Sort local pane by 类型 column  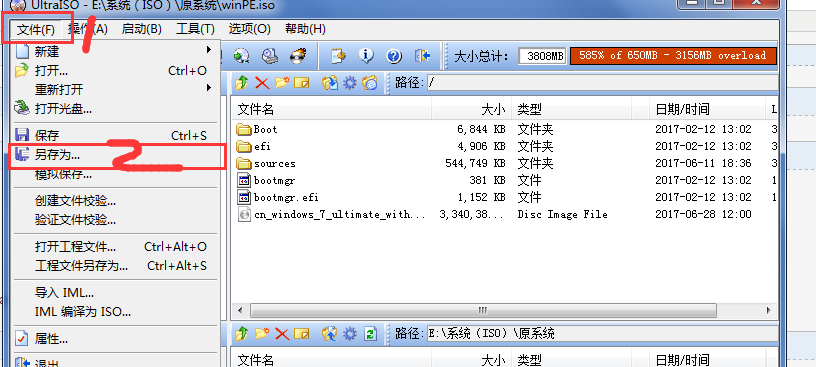571,360
